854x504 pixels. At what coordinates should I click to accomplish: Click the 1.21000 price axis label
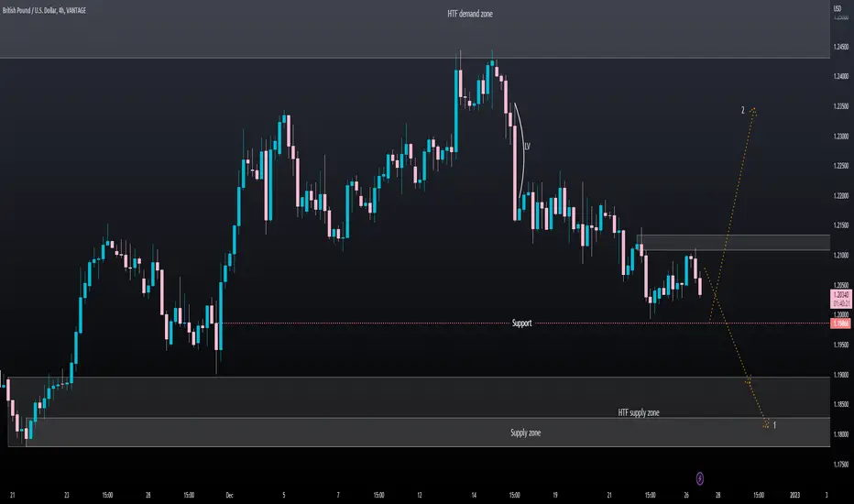click(x=841, y=255)
